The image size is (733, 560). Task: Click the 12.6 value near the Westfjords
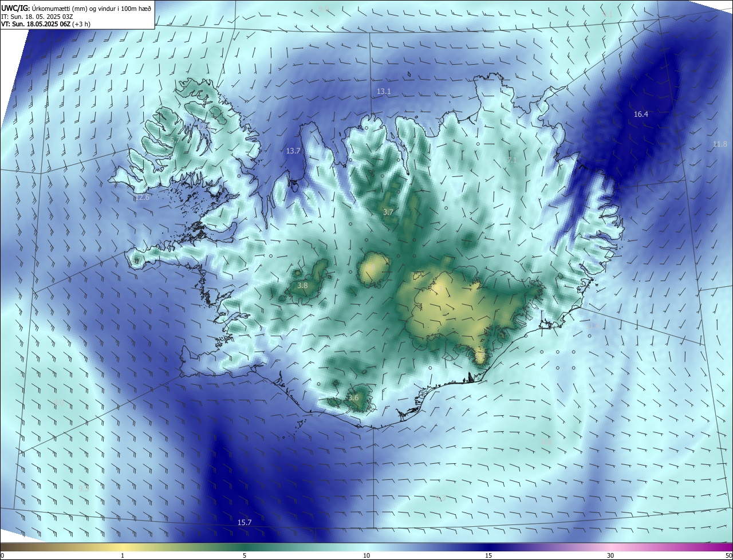[141, 198]
